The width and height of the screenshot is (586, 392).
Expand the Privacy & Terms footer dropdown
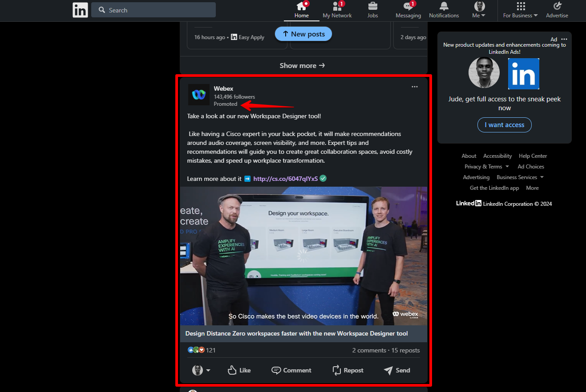(x=486, y=166)
